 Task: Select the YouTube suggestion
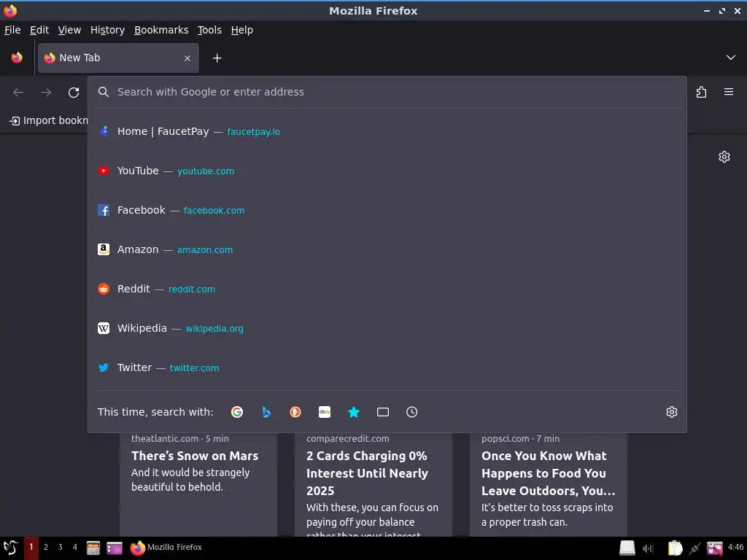387,171
